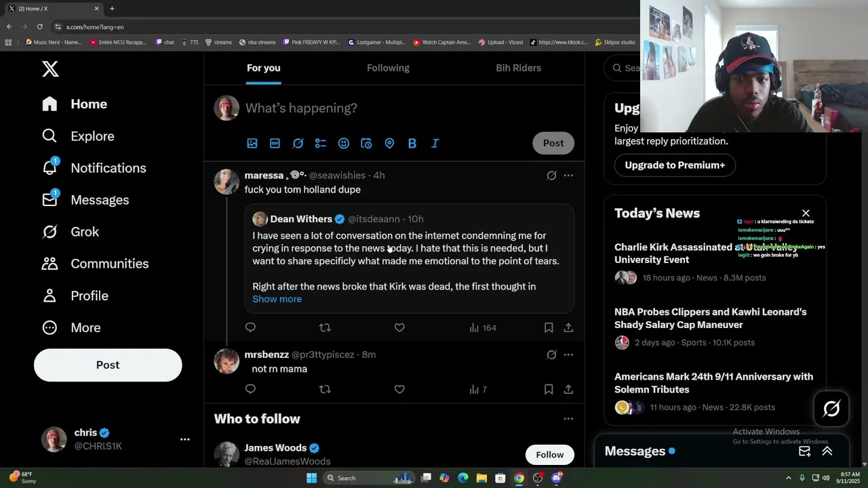Add media image to the post
This screenshot has width=868, height=488.
tap(252, 143)
